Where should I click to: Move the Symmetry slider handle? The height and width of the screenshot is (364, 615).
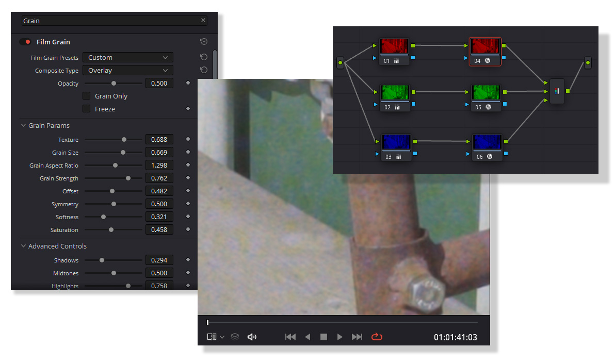tap(114, 204)
